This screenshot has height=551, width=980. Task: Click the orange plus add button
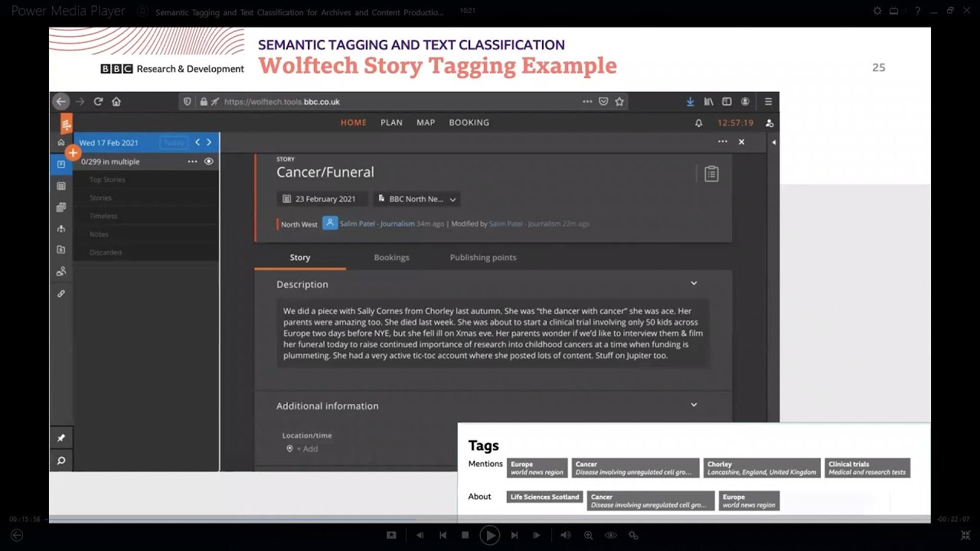(73, 153)
